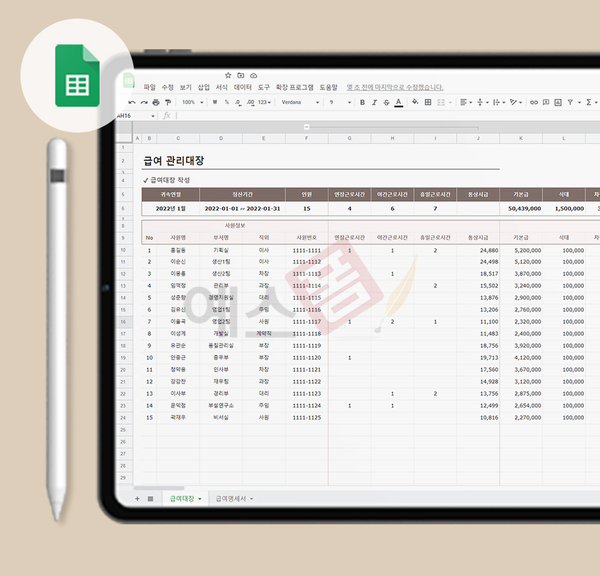Expand the name box dropdown arrow
Viewport: 600px width, 576px height.
click(153, 116)
